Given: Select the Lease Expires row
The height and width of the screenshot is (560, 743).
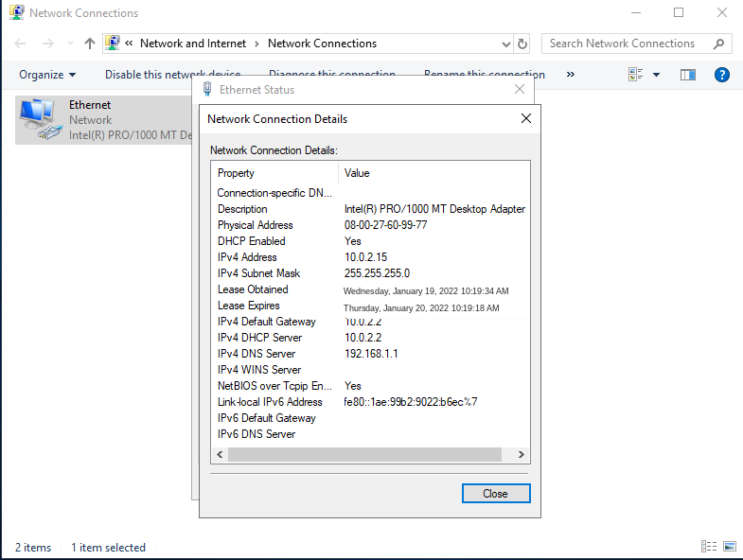Looking at the screenshot, I should pyautogui.click(x=370, y=306).
